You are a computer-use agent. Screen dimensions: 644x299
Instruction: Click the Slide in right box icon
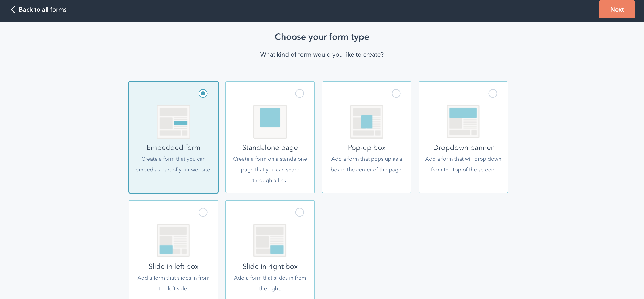coord(270,240)
